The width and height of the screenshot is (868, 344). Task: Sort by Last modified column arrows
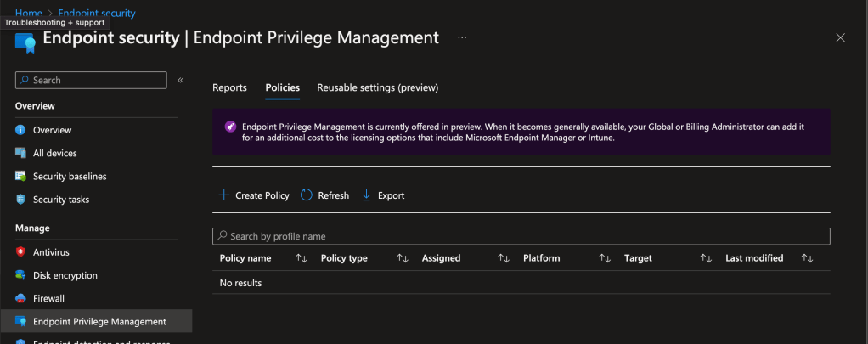point(807,258)
